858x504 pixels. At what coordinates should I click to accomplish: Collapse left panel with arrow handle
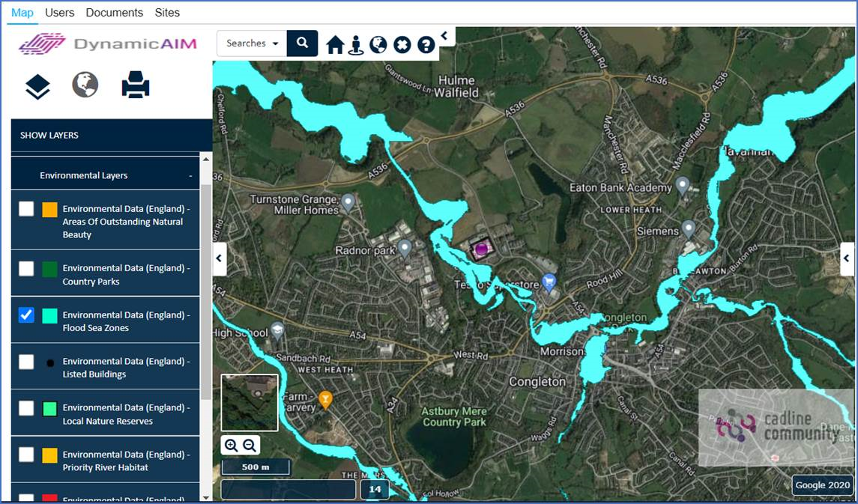pyautogui.click(x=220, y=258)
